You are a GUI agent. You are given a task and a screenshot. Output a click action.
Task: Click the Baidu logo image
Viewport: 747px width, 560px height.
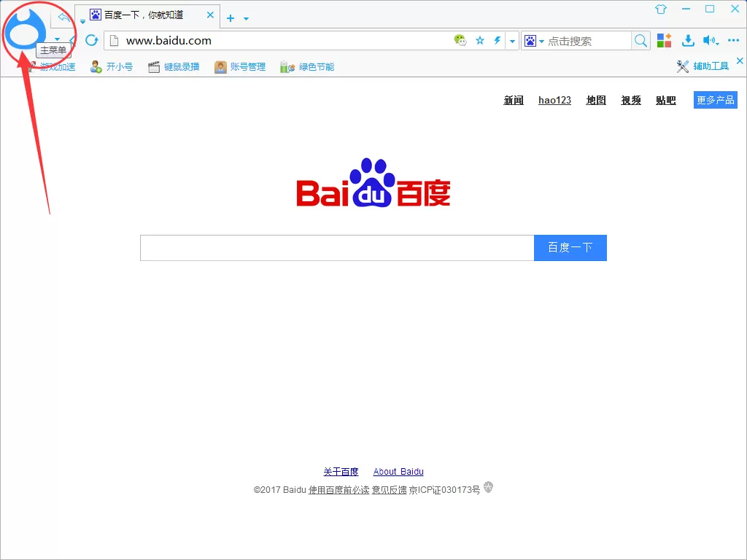click(373, 182)
